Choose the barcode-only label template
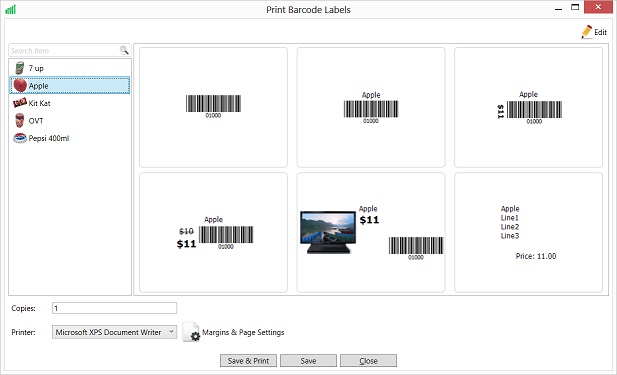The width and height of the screenshot is (617, 375). tap(213, 107)
